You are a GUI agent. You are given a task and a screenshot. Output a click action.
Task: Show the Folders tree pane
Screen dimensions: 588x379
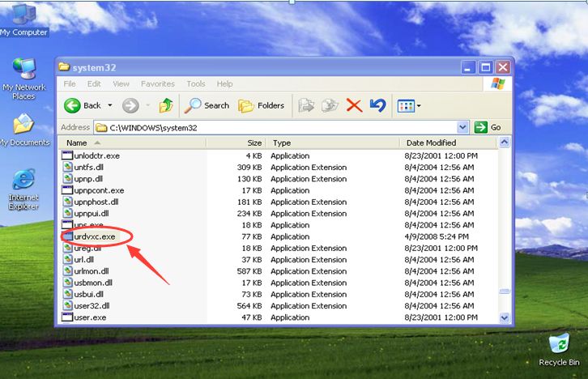click(x=262, y=106)
